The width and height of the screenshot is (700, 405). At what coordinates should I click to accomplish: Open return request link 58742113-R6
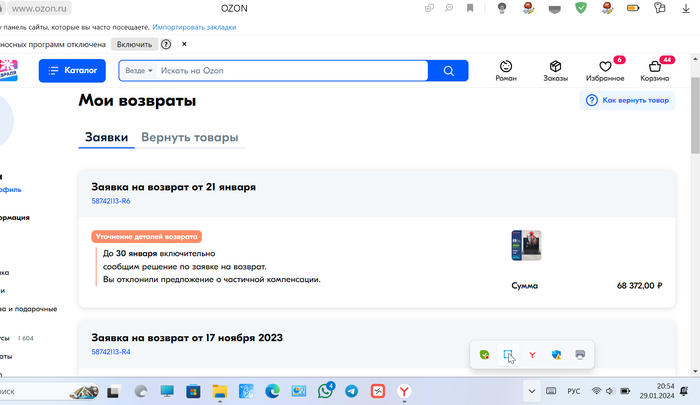pyautogui.click(x=111, y=201)
